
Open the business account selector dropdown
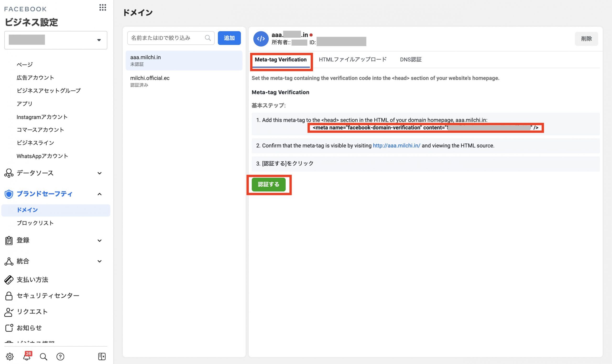click(56, 40)
